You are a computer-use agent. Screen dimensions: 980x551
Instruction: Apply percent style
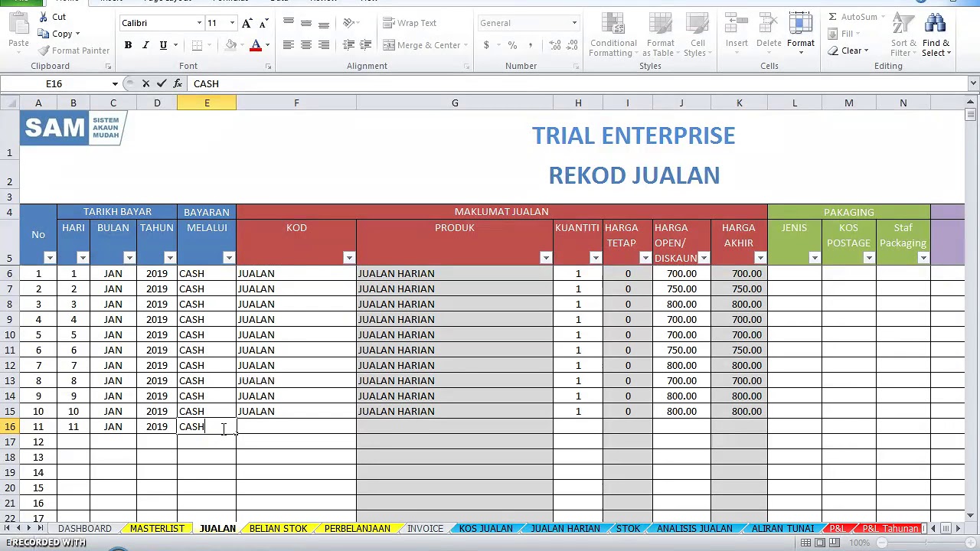tap(512, 45)
